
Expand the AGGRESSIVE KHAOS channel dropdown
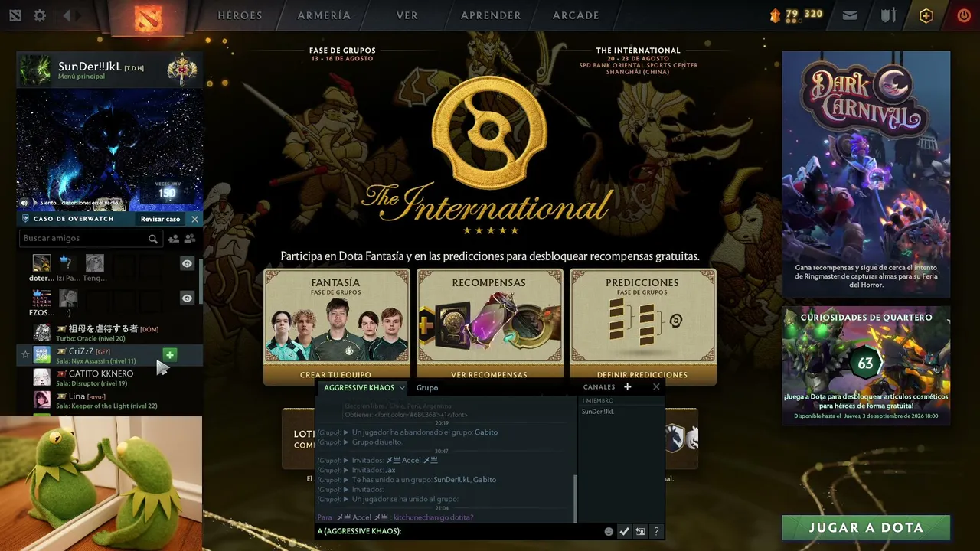pyautogui.click(x=402, y=388)
